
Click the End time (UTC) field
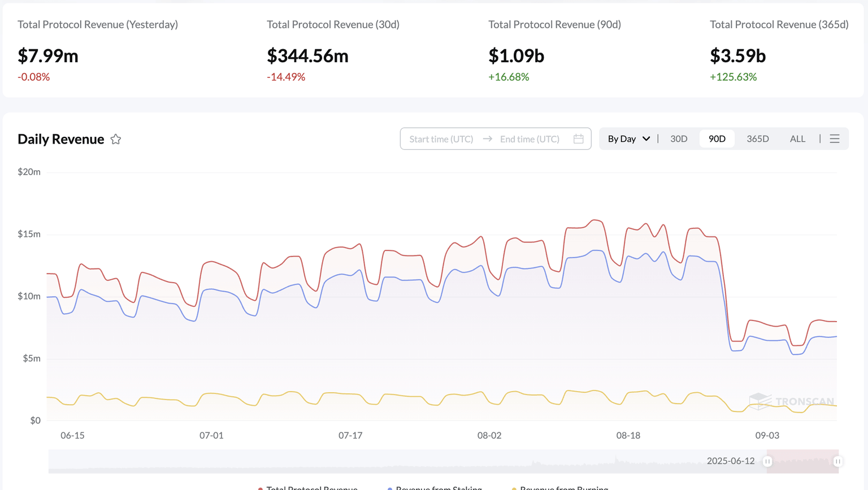point(530,139)
